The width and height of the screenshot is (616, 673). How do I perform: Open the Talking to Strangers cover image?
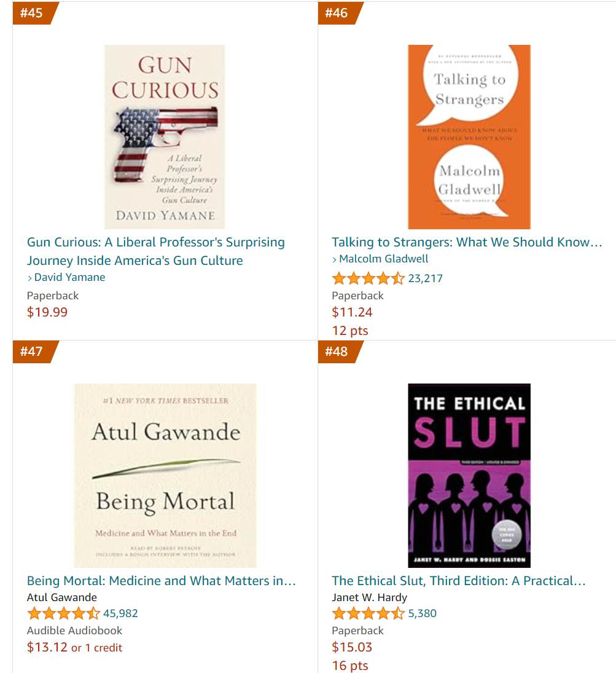click(469, 137)
